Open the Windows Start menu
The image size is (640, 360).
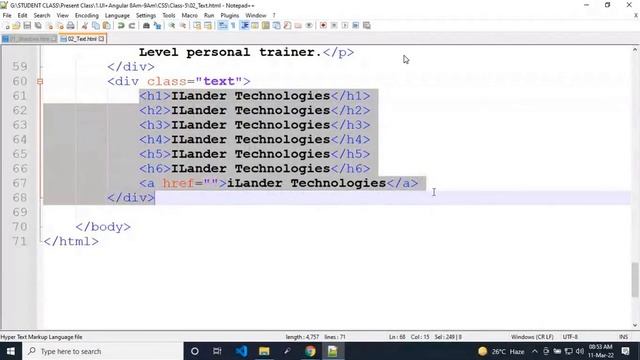[11, 351]
